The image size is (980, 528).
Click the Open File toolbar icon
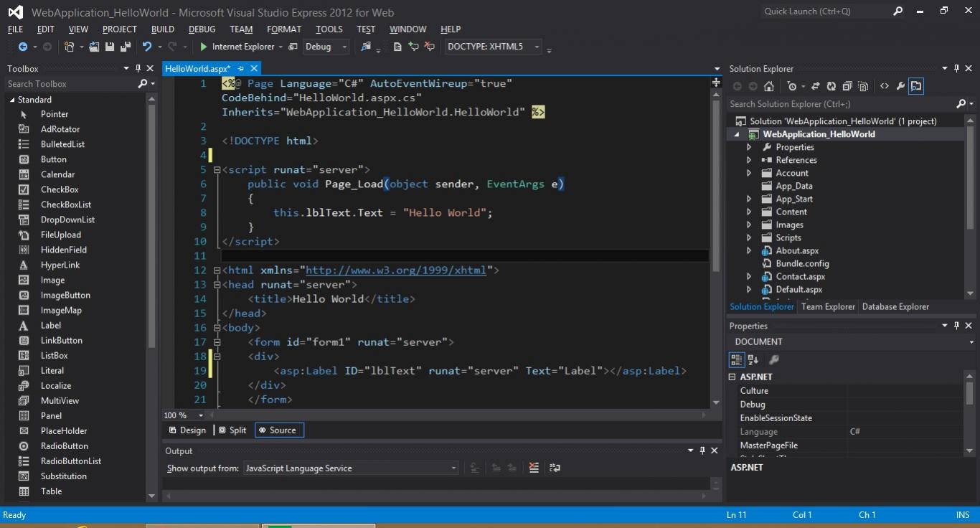pyautogui.click(x=94, y=47)
